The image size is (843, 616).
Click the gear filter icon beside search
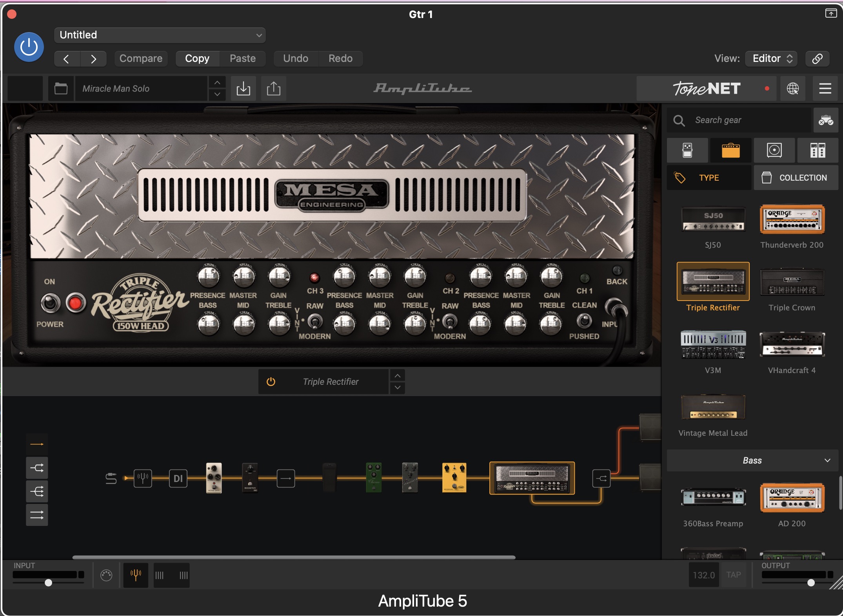(826, 120)
